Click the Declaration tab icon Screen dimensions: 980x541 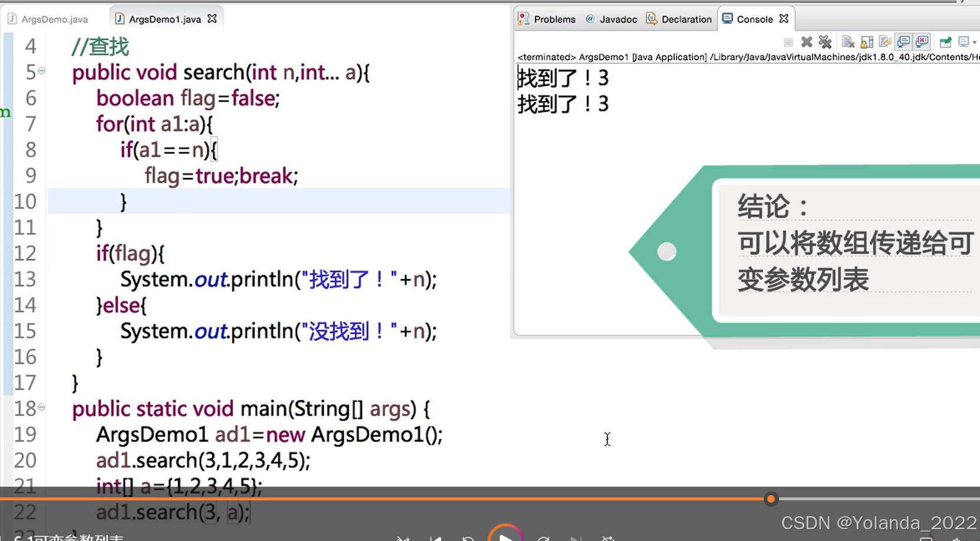651,19
